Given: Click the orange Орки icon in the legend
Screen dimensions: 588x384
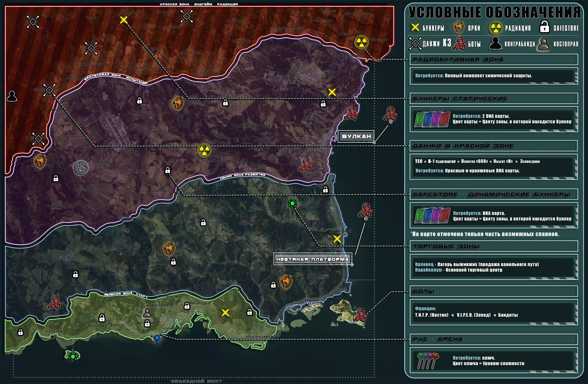Looking at the screenshot, I should pyautogui.click(x=458, y=28).
